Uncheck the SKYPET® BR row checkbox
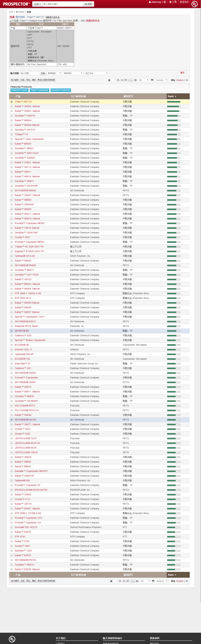The image size is (201, 644). coord(11,331)
